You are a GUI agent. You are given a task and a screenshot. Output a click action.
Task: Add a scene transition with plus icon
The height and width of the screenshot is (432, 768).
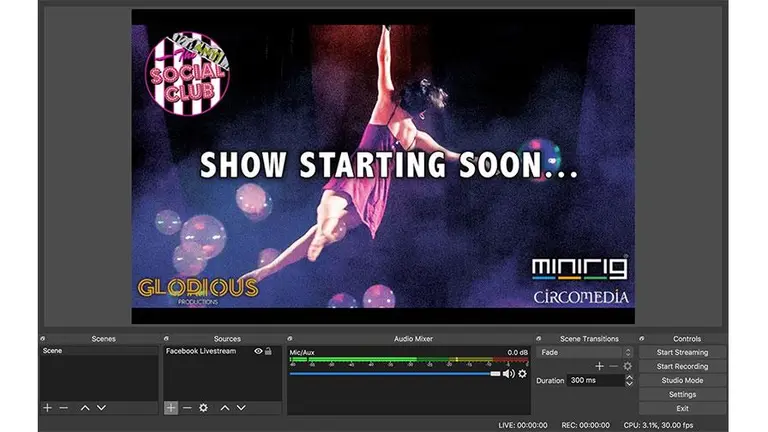click(x=600, y=366)
